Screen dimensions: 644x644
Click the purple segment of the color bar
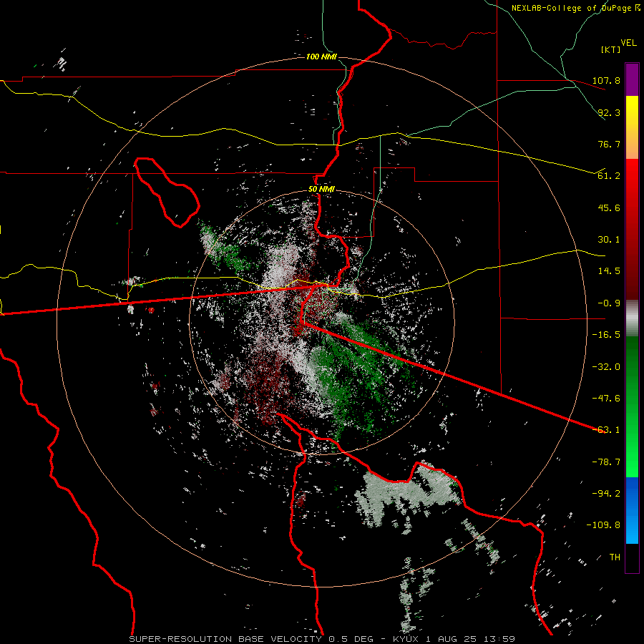pyautogui.click(x=632, y=79)
